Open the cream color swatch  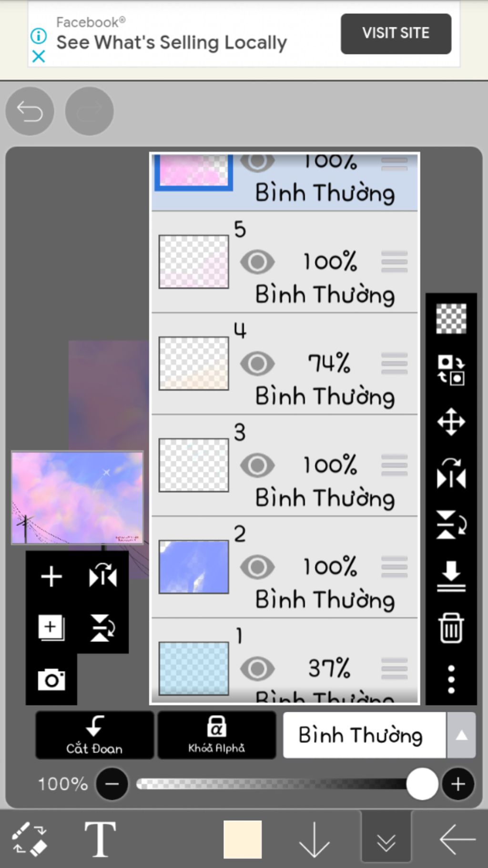coord(243,839)
